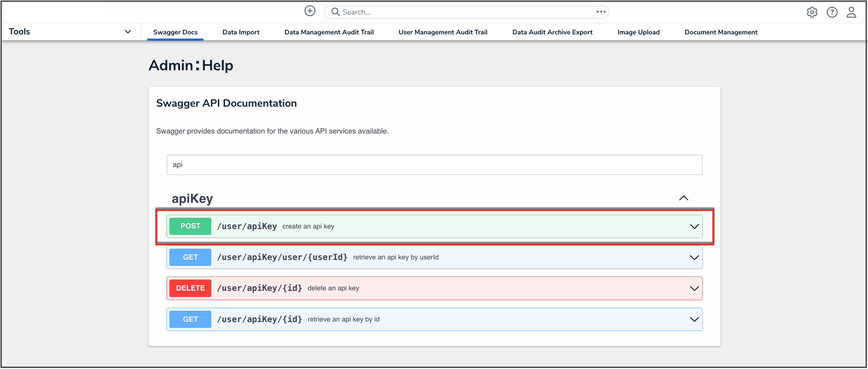868x369 pixels.
Task: Go to the Document Management tab
Action: (x=721, y=32)
